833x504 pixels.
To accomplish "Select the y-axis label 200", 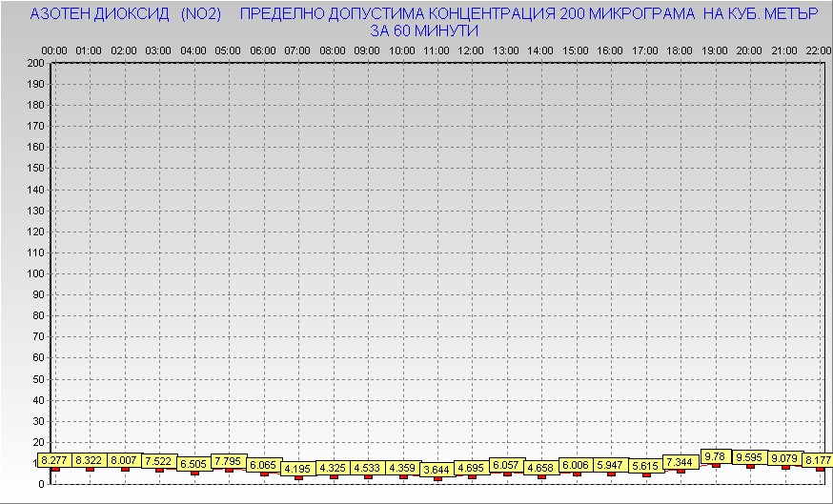I will point(36,63).
